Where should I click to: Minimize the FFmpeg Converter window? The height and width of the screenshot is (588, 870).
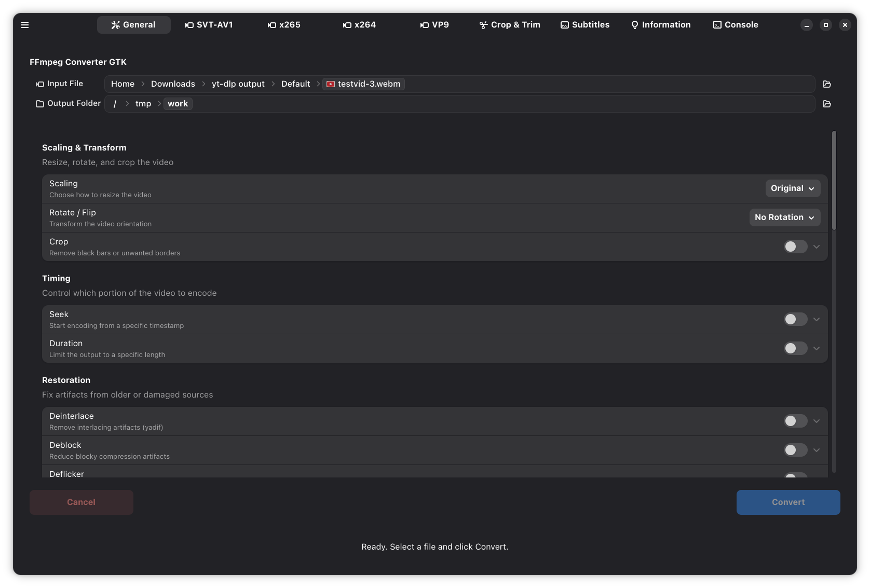[x=807, y=25]
